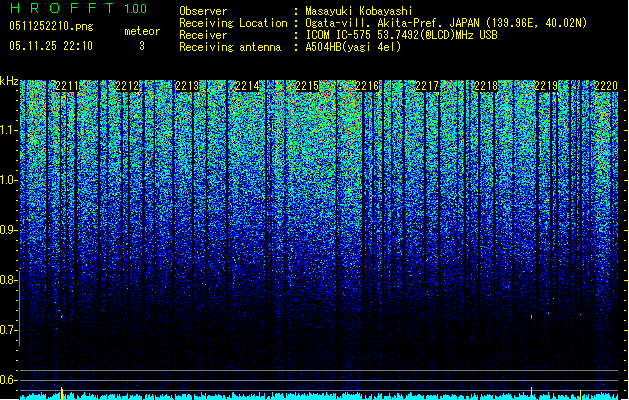Click the 1.1 frequency axis label

point(9,131)
